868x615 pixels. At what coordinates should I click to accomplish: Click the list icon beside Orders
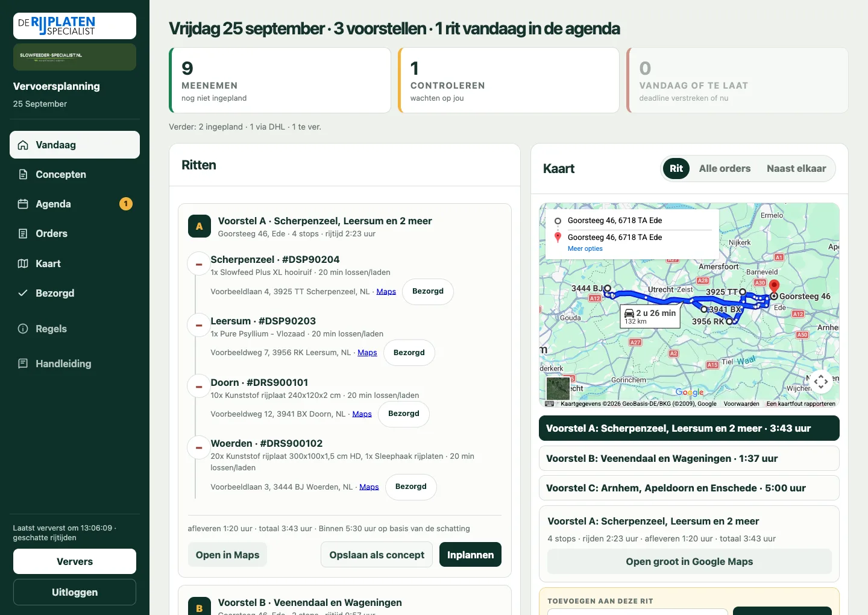pos(23,233)
